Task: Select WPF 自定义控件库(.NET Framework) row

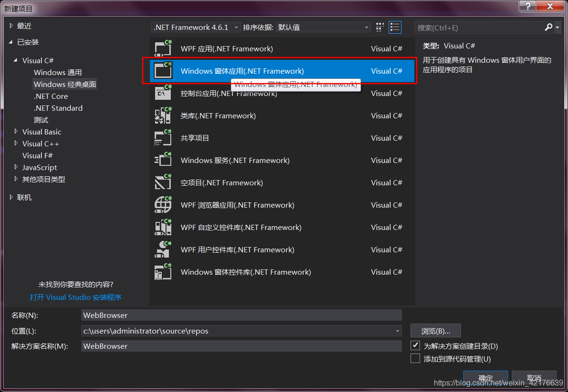Action: [283, 227]
